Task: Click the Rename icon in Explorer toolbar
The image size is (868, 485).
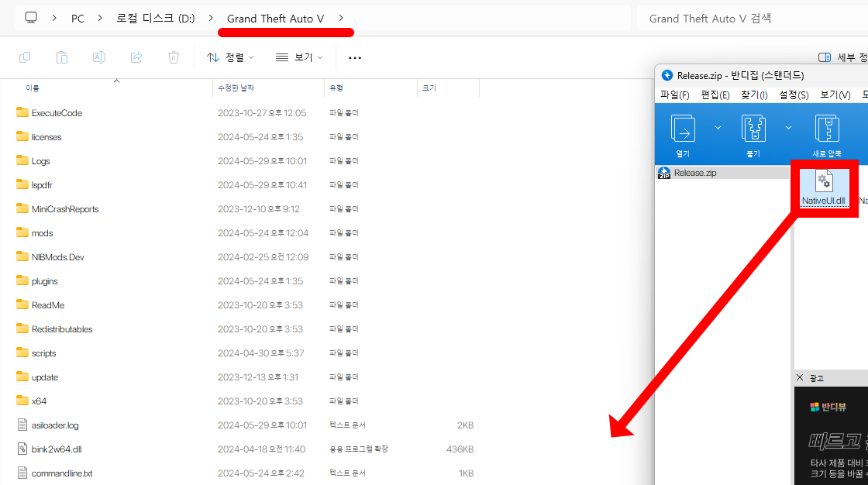Action: coord(99,57)
